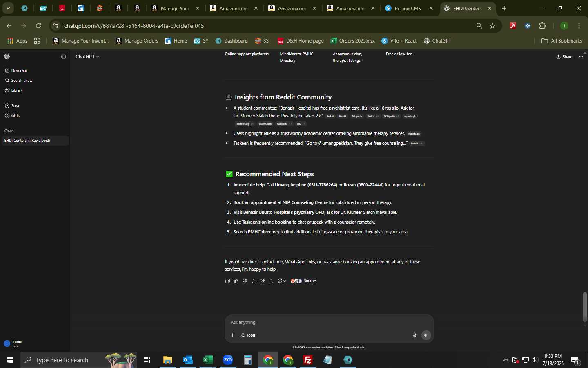Open Excel from taskbar
This screenshot has width=588, height=368.
pos(208,360)
